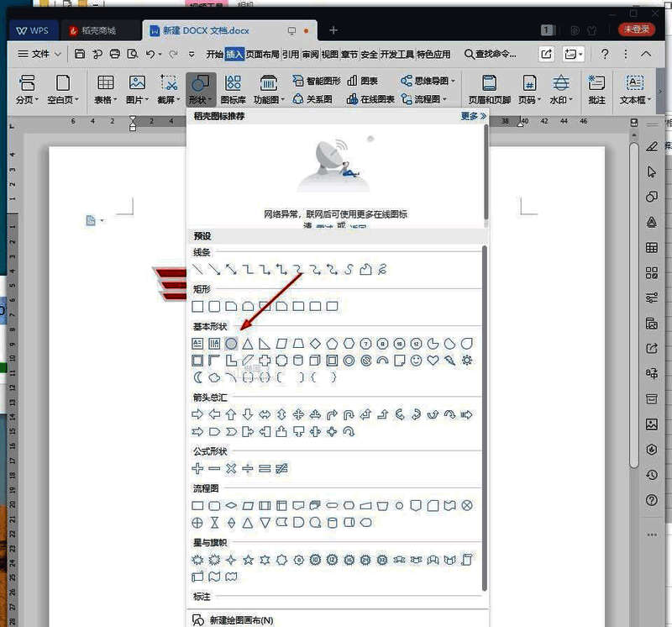
Task: Open the 图标库 icon library
Action: [233, 89]
